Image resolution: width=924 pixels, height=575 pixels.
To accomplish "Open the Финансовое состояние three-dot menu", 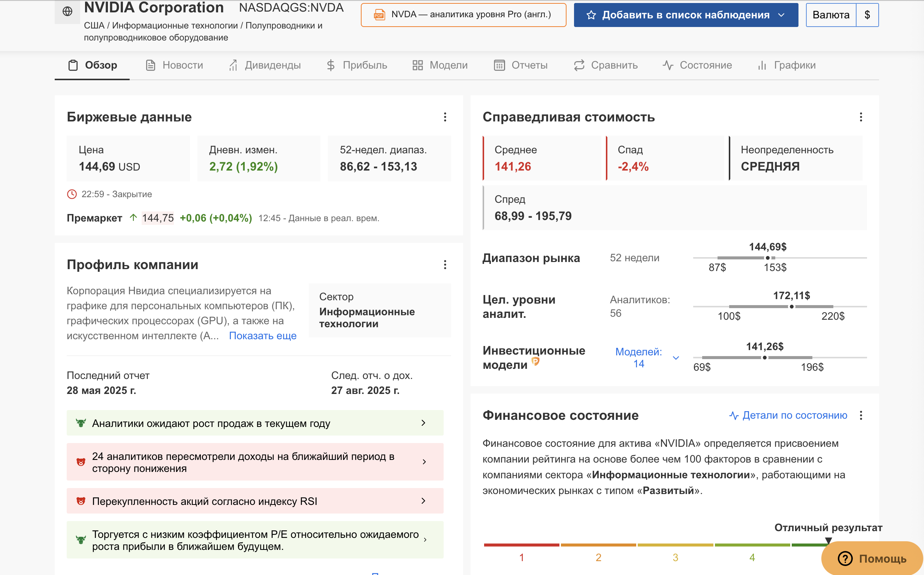I will point(861,415).
